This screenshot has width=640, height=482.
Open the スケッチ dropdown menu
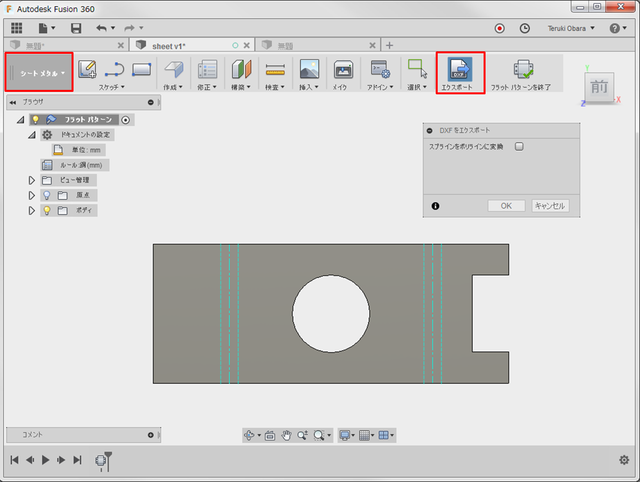111,87
